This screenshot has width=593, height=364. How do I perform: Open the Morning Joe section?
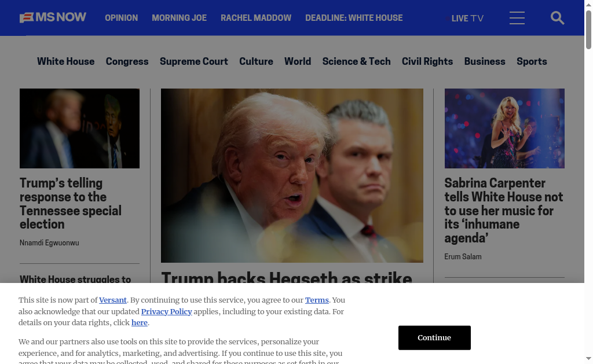coord(180,18)
